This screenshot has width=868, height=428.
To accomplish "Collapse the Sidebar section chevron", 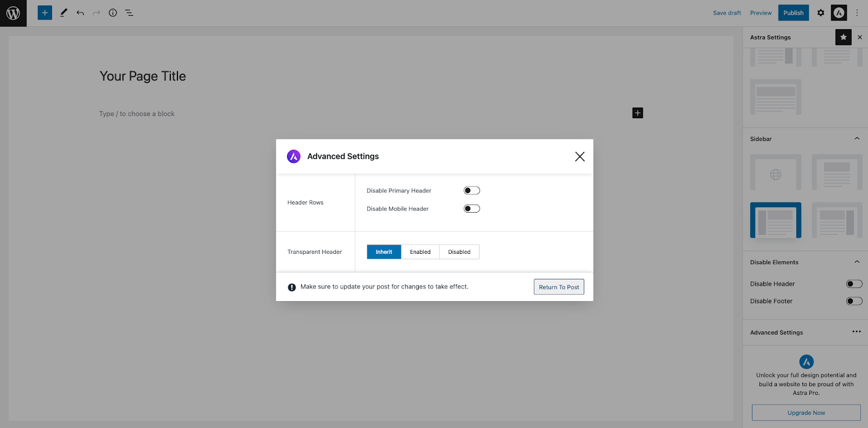I will [857, 139].
